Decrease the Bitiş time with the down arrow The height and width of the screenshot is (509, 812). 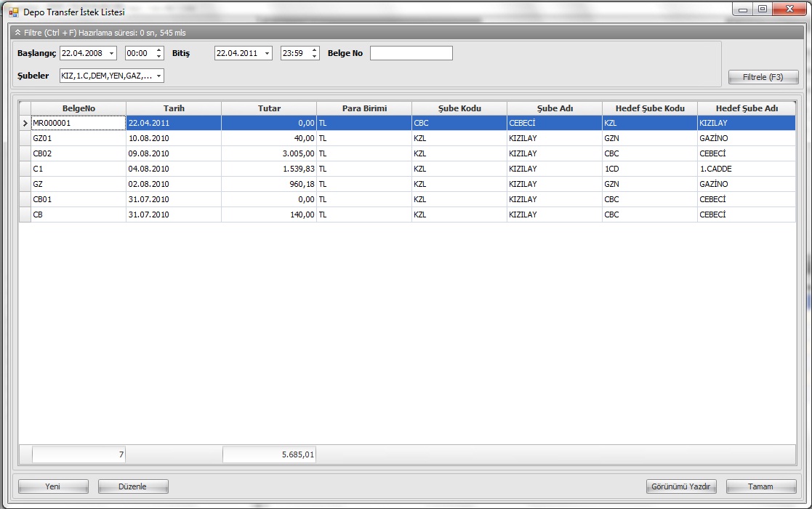(314, 56)
